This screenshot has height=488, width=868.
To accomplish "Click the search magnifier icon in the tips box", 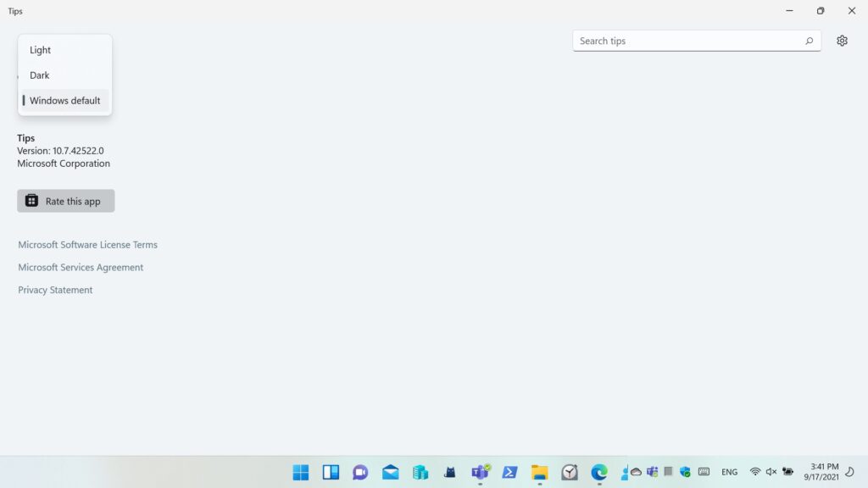I will click(x=809, y=41).
